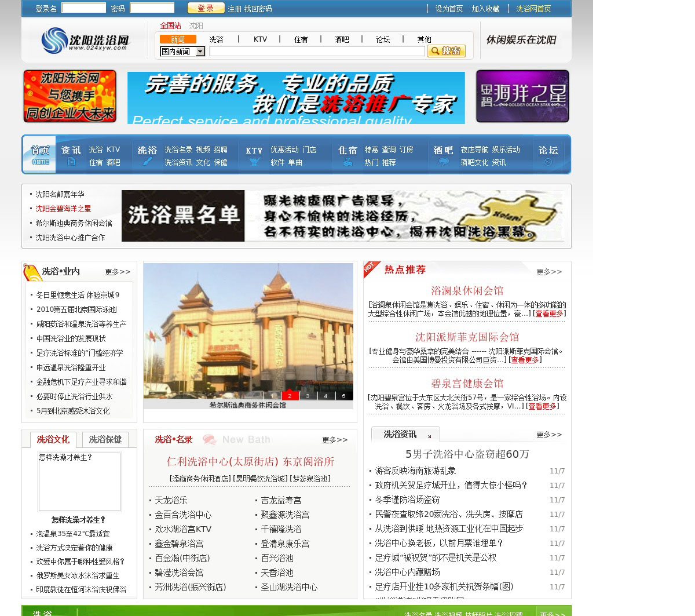695x616 pixels.
Task: Open the 浴澜泉休闲会馆 headline link
Action: 467,291
